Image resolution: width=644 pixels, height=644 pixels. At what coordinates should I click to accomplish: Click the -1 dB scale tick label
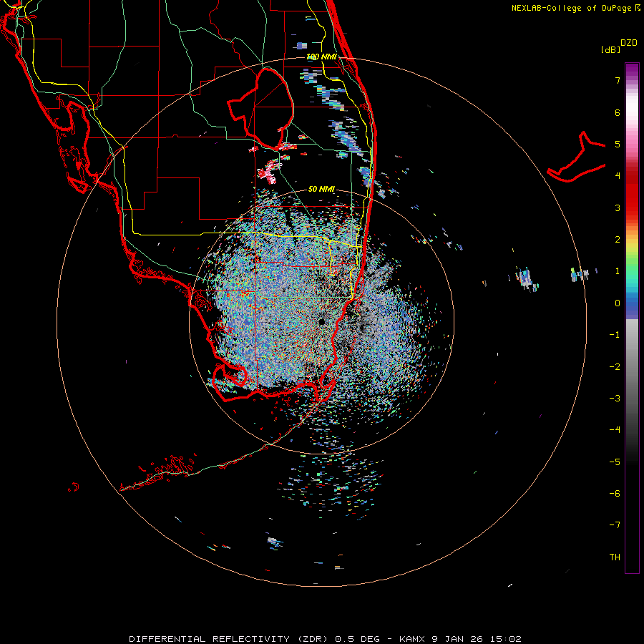coord(615,335)
